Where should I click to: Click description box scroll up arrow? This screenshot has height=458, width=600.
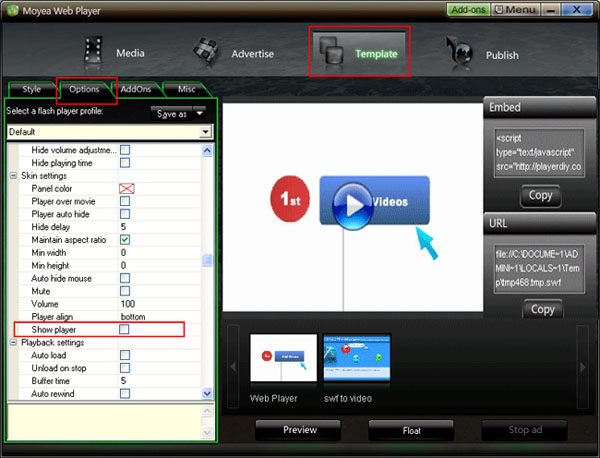click(207, 411)
